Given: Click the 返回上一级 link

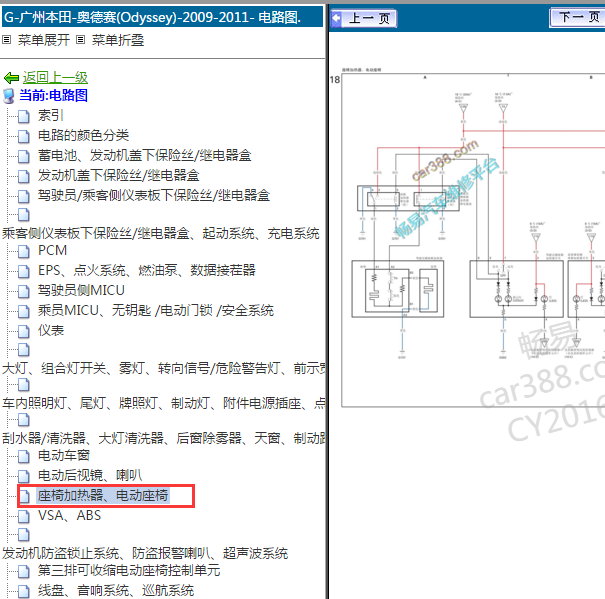Looking at the screenshot, I should pos(55,77).
